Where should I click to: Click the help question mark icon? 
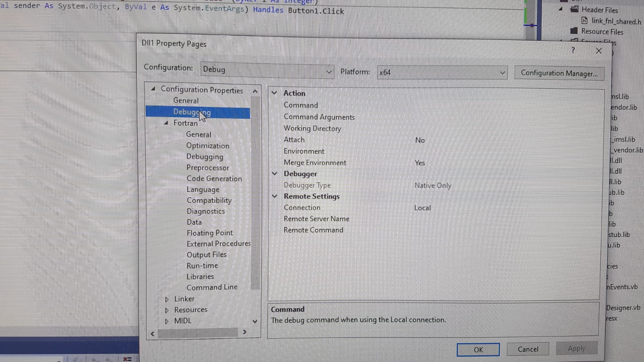click(x=573, y=50)
